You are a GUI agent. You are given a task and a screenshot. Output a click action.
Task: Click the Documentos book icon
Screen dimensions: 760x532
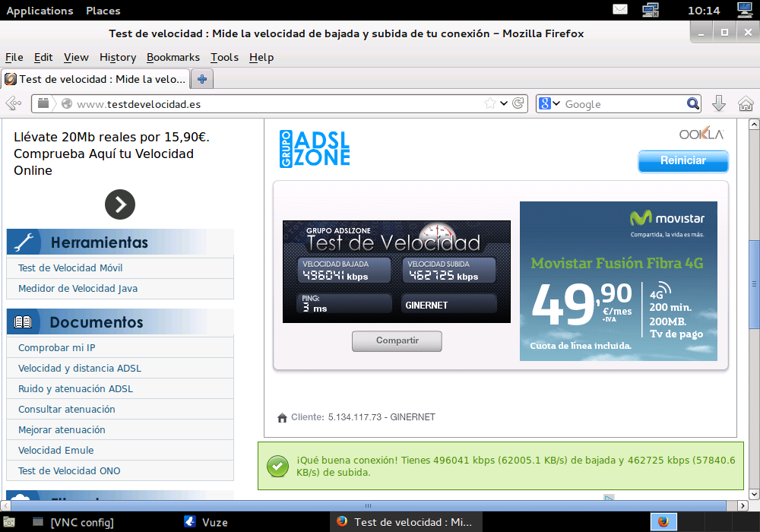coord(23,321)
